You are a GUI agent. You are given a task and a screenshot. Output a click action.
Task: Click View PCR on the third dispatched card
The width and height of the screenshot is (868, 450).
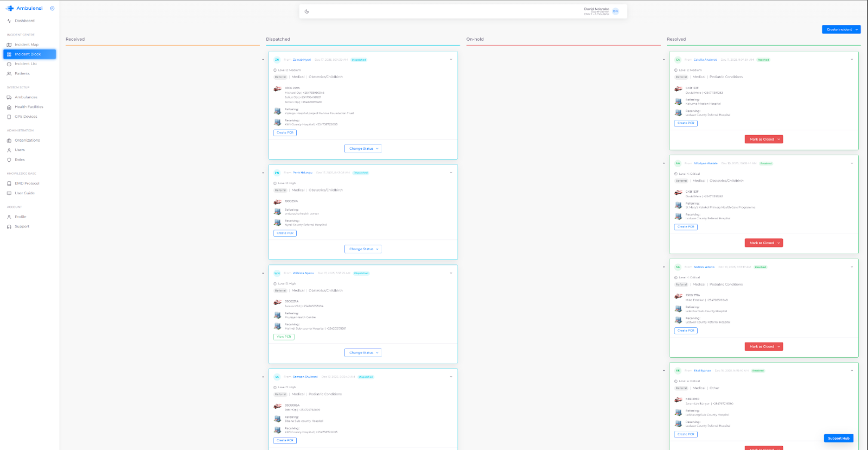pyautogui.click(x=284, y=337)
